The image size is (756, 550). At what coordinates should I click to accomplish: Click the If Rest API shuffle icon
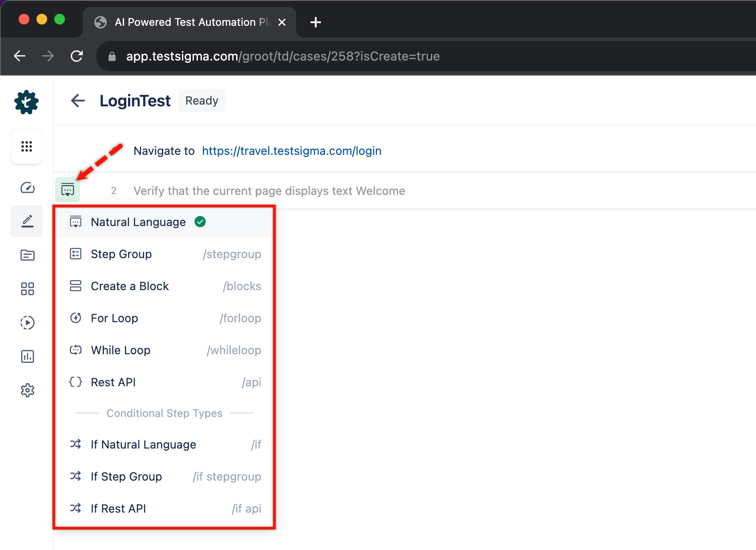(x=76, y=508)
